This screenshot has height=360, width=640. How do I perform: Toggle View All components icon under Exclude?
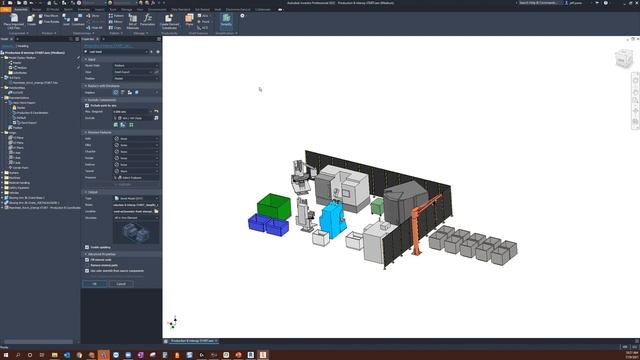[131, 125]
